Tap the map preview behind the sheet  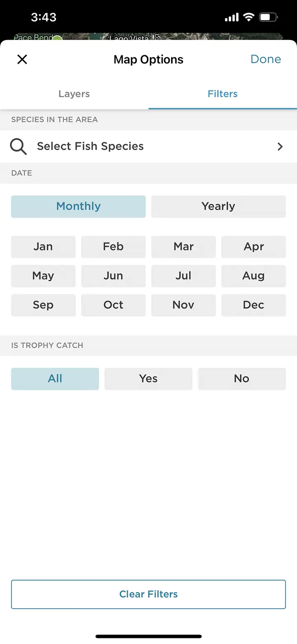(x=148, y=37)
